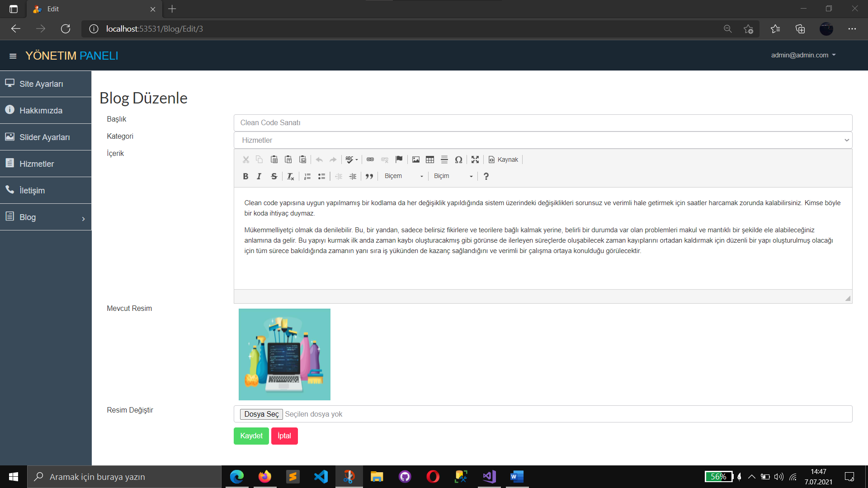Open the Biçem styles dropdown

[x=403, y=176]
